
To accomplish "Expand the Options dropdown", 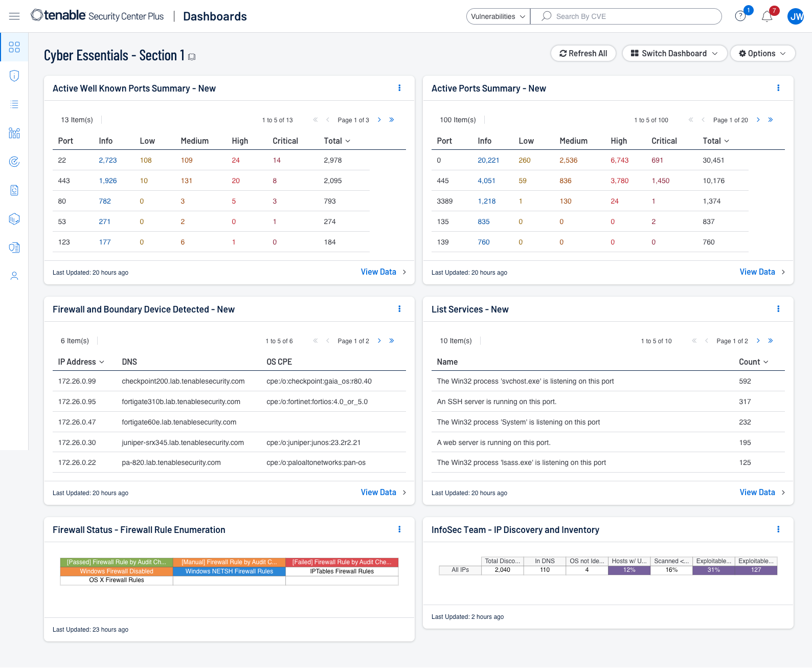I will click(x=762, y=53).
